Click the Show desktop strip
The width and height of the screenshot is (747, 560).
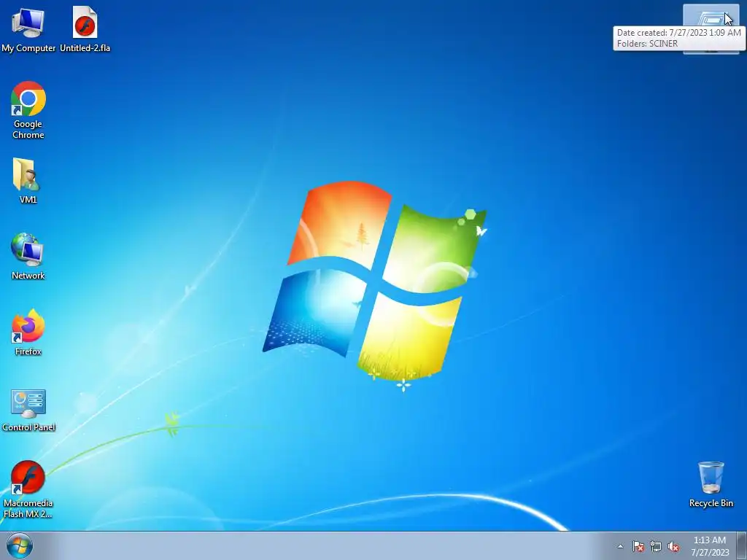click(742, 545)
